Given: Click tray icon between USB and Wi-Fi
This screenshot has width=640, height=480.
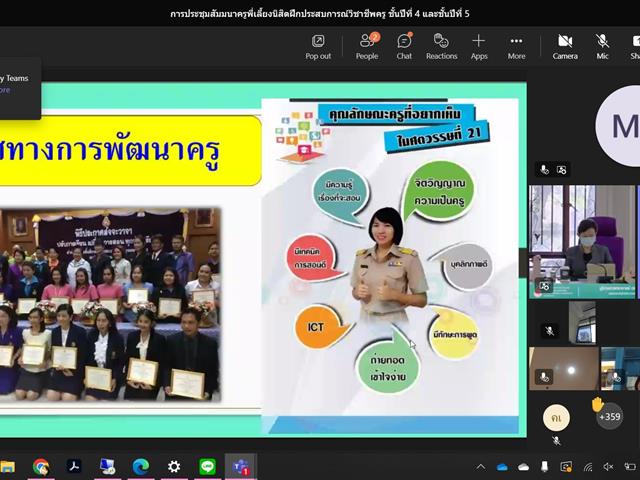Looking at the screenshot, I should pos(566,467).
